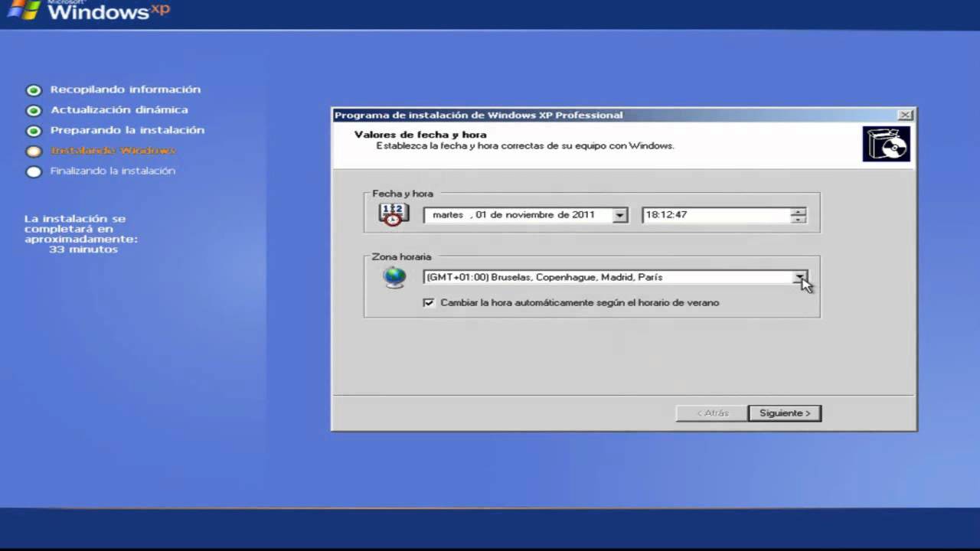
Task: Increase time with up spinner arrow
Action: (x=799, y=211)
